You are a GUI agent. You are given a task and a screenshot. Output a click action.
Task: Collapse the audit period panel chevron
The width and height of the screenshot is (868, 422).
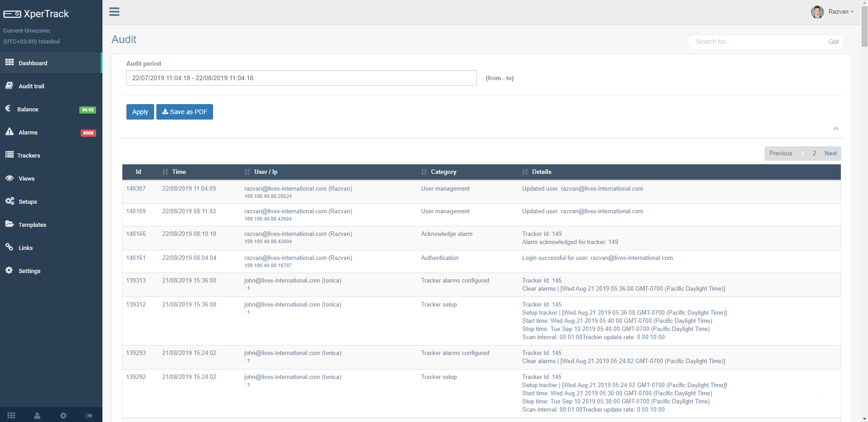pyautogui.click(x=835, y=129)
